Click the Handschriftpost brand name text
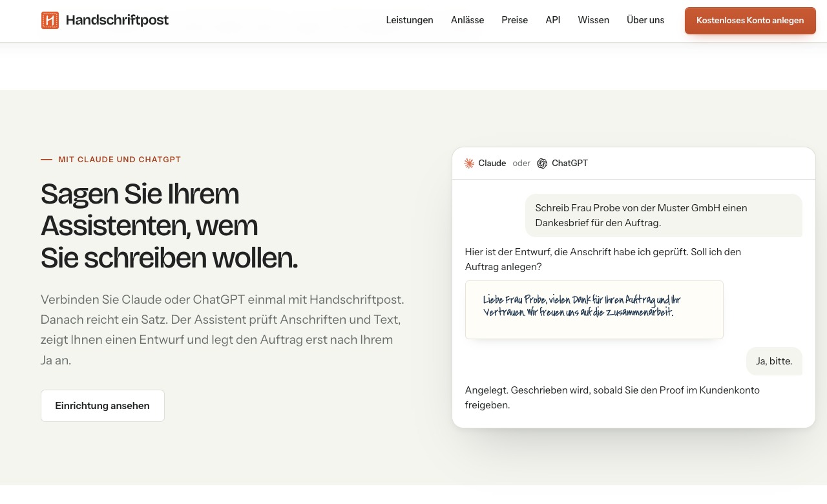827x504 pixels. pyautogui.click(x=117, y=20)
